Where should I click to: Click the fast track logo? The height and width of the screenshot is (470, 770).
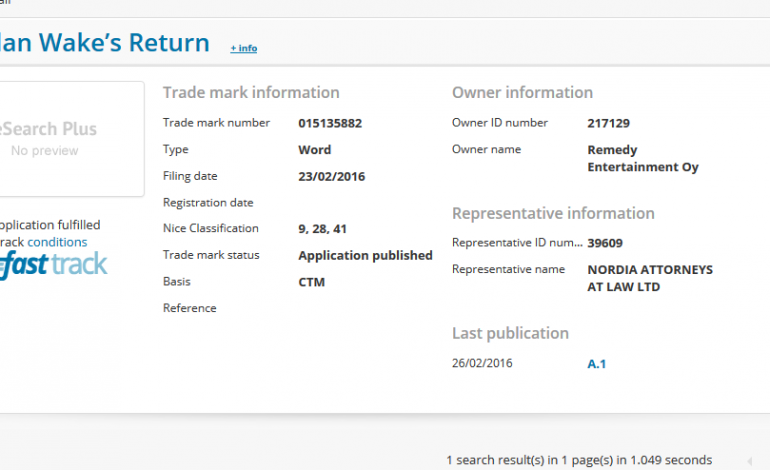[x=53, y=265]
